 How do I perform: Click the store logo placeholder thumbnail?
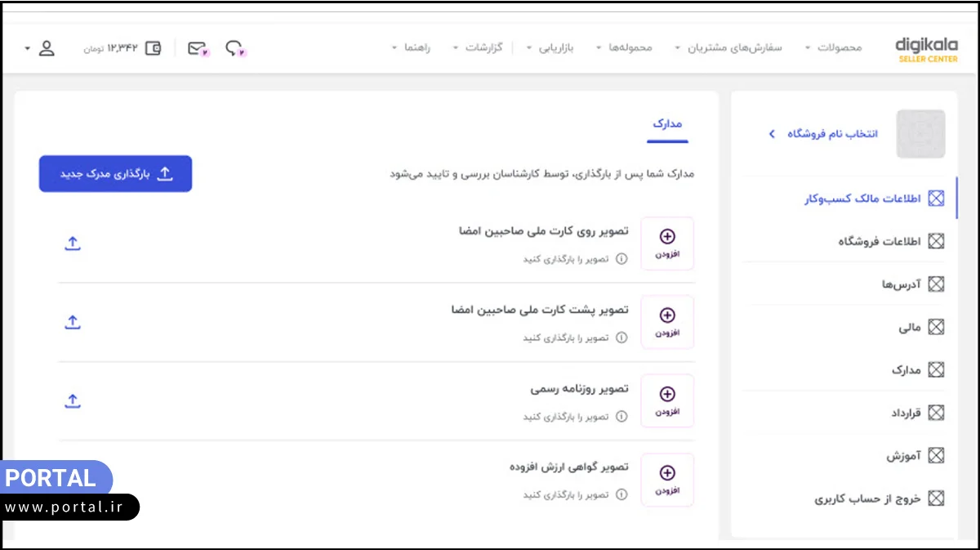(920, 133)
